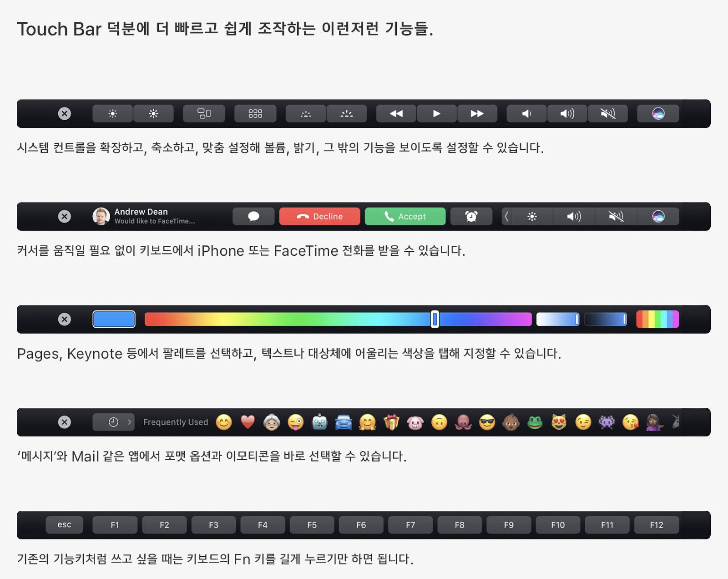Dismiss the FaceTime call Touch Bar with X
Screen dimensions: 728x579
65,217
